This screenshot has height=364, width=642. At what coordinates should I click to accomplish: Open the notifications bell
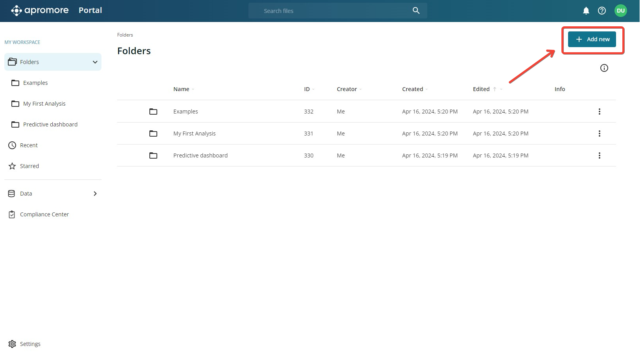click(x=586, y=11)
